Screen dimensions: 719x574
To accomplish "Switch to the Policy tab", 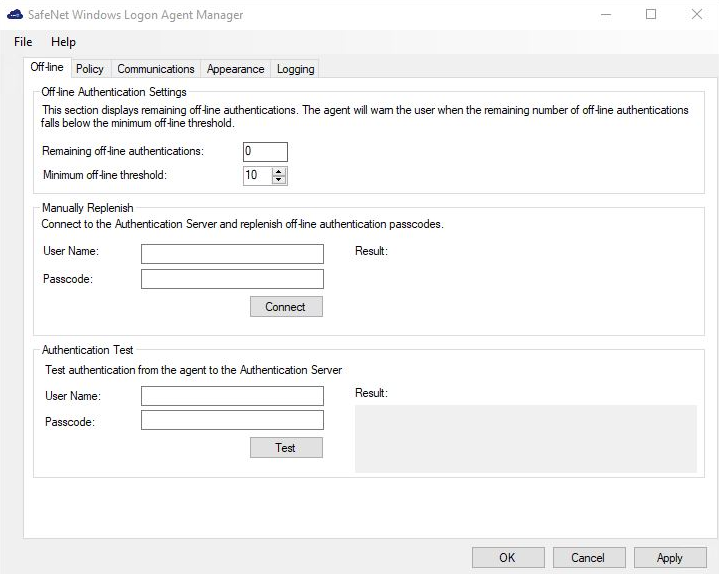I will 89,69.
